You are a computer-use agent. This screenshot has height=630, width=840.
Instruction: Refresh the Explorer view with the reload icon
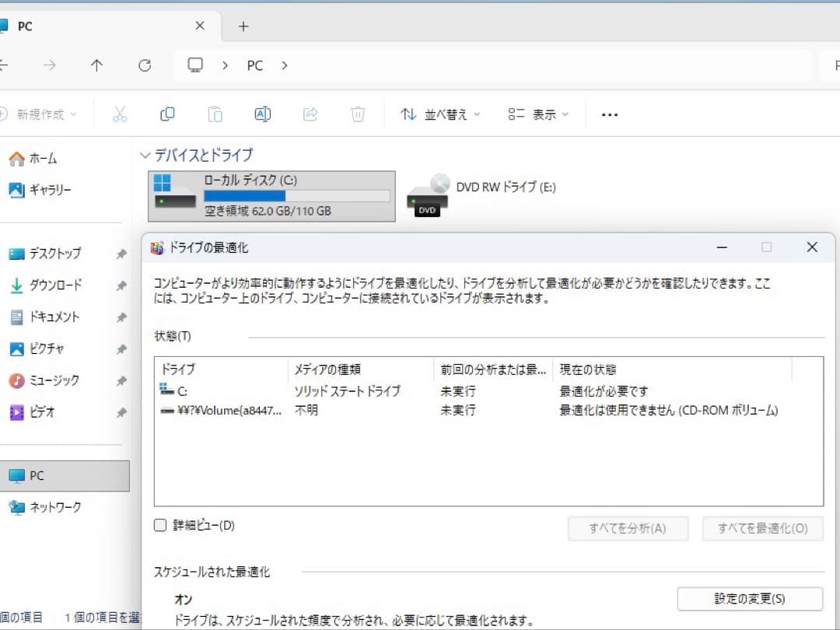click(144, 65)
